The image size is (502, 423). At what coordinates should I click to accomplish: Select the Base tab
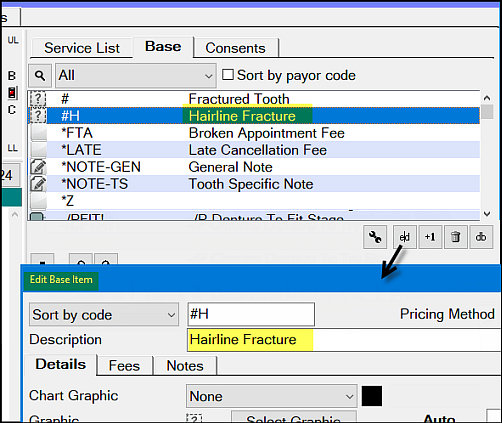163,47
